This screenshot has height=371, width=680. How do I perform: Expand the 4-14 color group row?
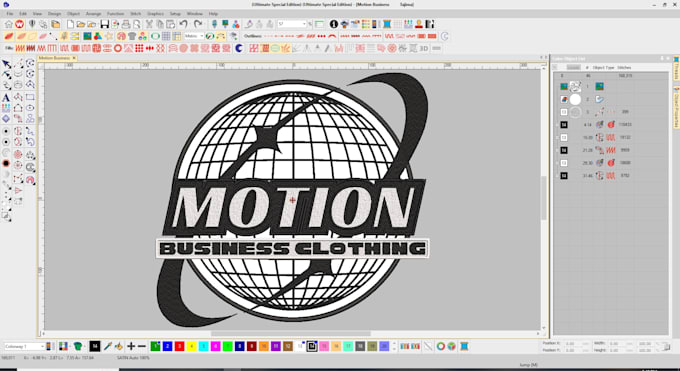(557, 125)
